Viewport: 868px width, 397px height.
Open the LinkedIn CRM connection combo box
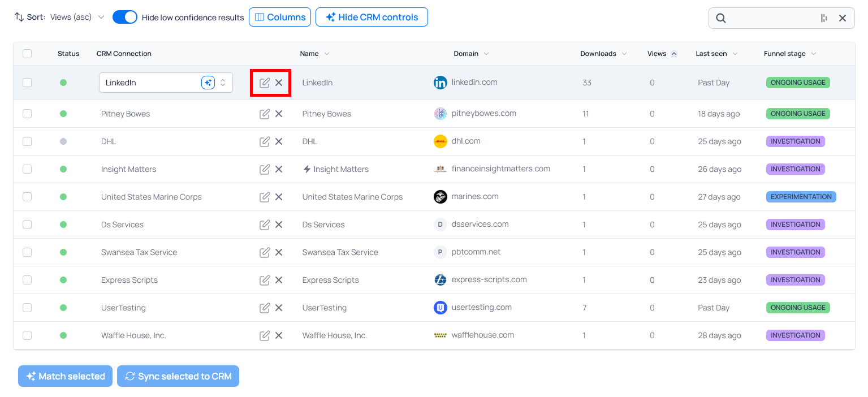click(223, 83)
